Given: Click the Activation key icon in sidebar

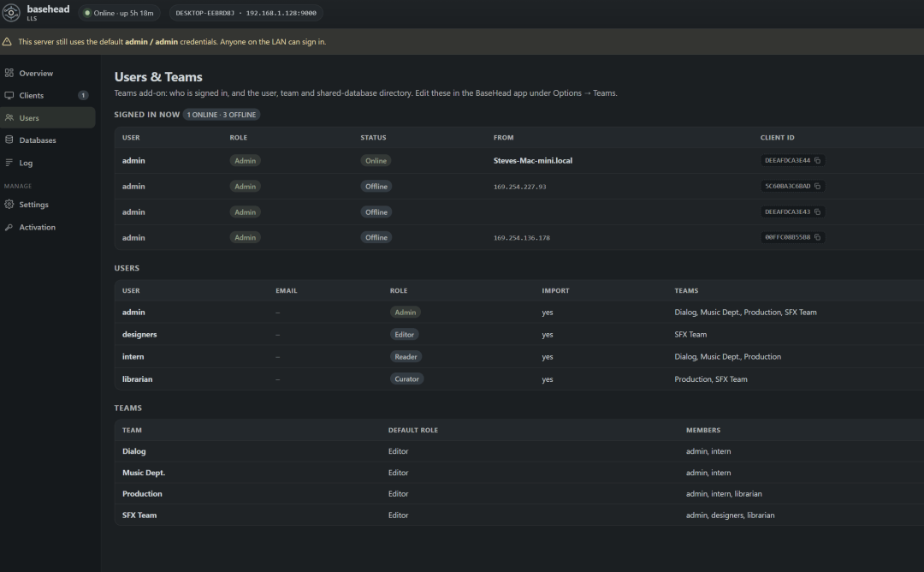Looking at the screenshot, I should (x=9, y=227).
